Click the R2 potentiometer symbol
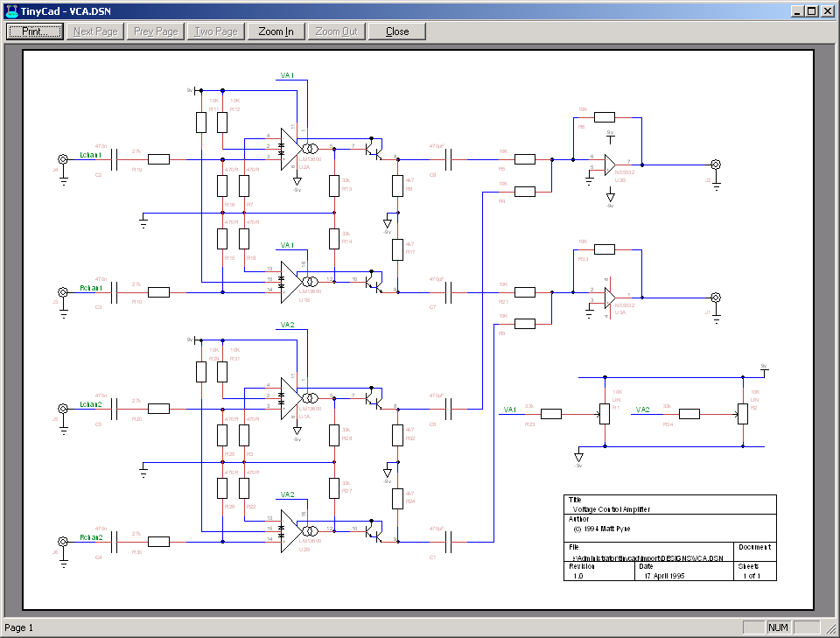 pos(743,414)
